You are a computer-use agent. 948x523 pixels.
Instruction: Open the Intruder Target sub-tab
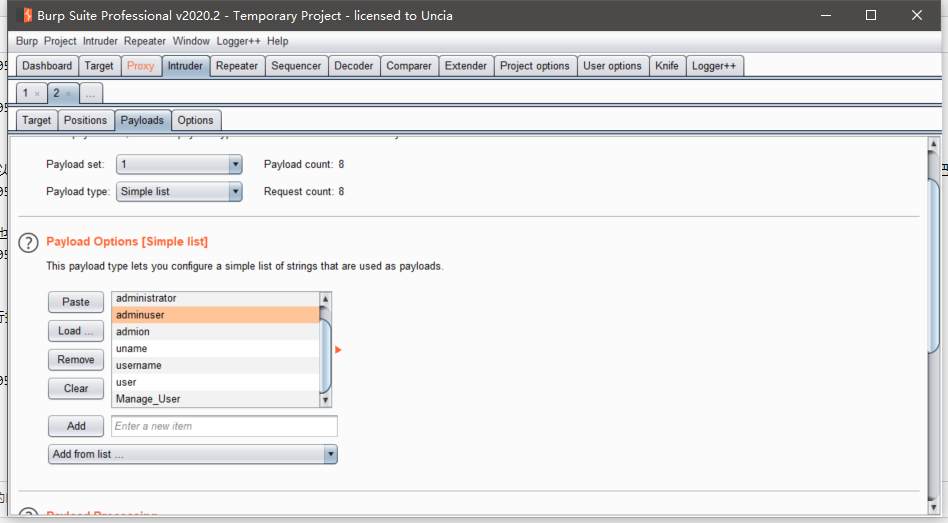pyautogui.click(x=36, y=120)
